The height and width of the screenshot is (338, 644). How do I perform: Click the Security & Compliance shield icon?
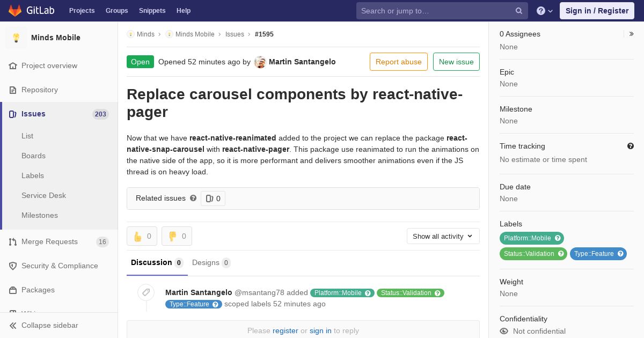(13, 266)
